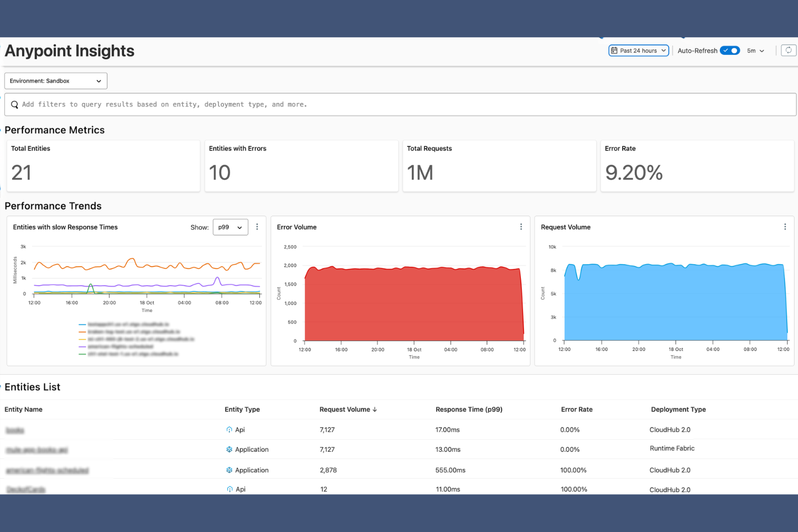
Task: Open the mule-app-books-api entity link
Action: (x=37, y=450)
